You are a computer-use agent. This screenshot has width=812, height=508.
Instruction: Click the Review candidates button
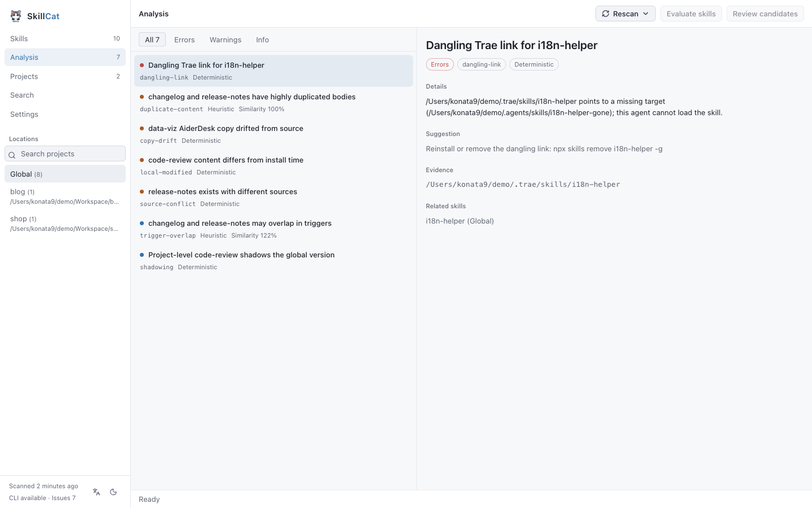click(x=765, y=14)
